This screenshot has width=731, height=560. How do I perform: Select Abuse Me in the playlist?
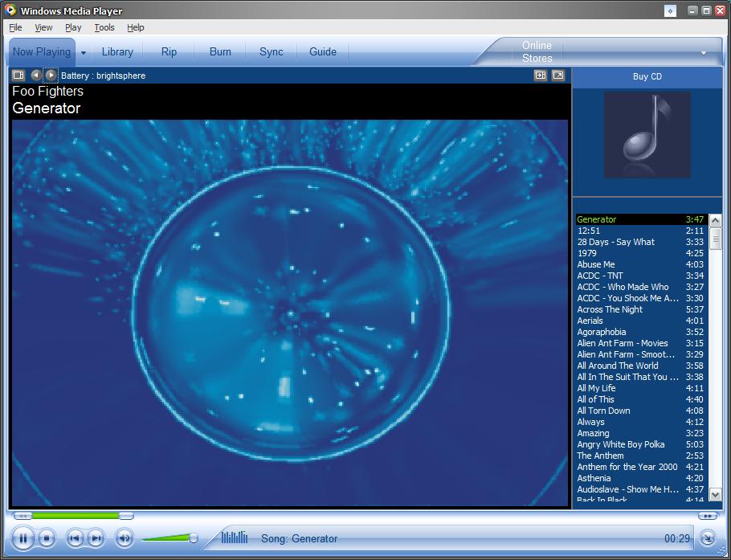click(642, 264)
